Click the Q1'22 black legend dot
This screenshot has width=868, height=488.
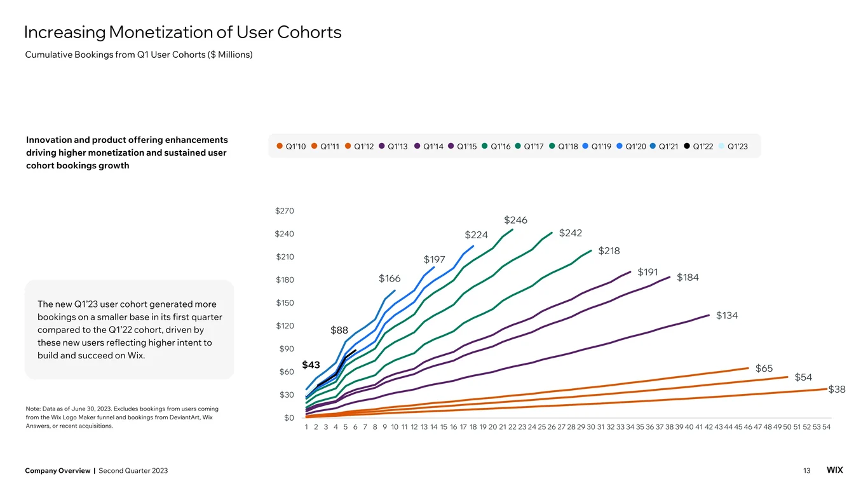point(687,147)
